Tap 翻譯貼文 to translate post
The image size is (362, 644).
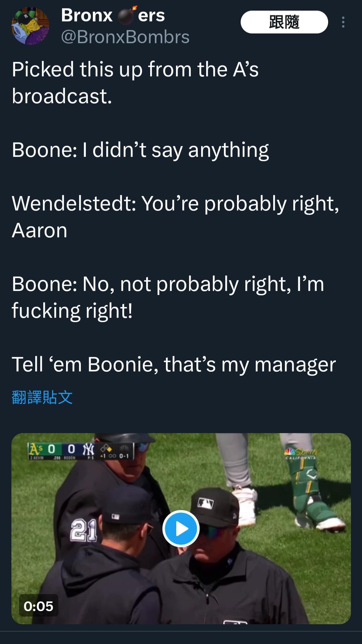[x=42, y=397]
